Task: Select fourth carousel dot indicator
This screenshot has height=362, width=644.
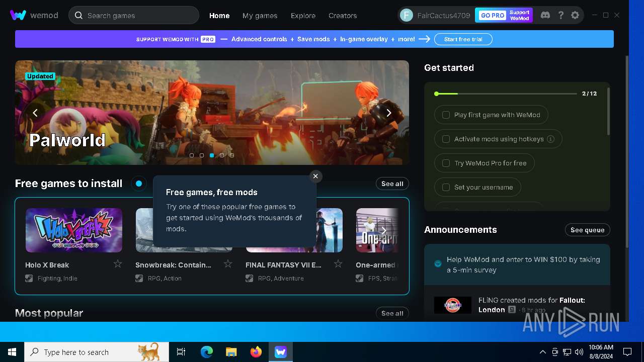Action: 222,155
